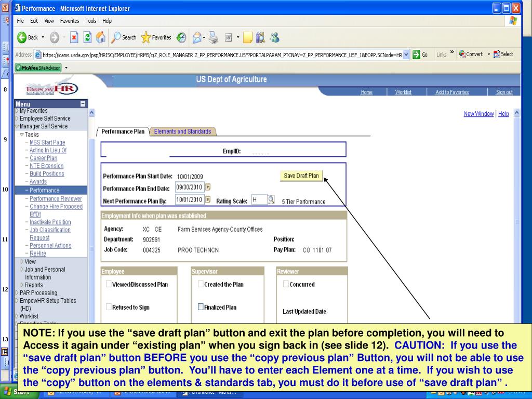Click the Research books icon
The height and width of the screenshot is (399, 532).
(x=260, y=37)
